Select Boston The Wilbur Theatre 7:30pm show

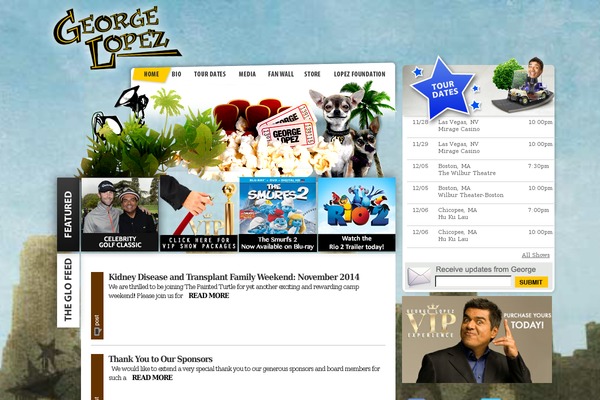point(481,170)
